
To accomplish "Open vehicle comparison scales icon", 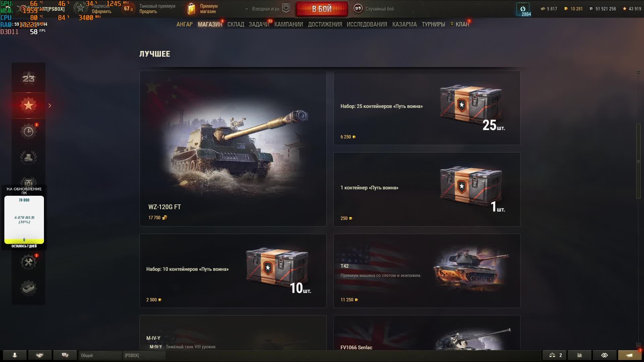I will point(555,355).
